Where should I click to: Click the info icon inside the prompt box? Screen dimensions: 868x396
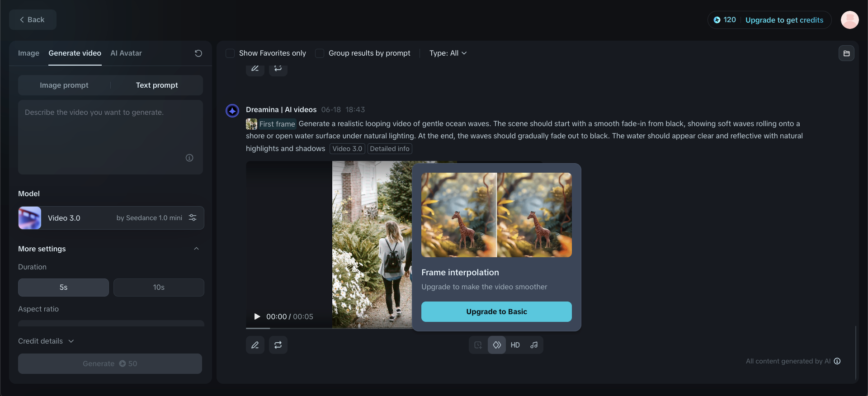189,158
